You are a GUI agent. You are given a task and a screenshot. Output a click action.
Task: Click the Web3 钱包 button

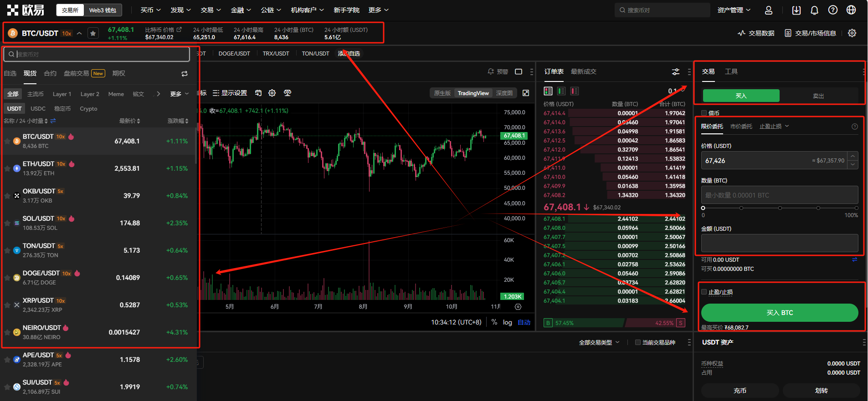point(103,10)
